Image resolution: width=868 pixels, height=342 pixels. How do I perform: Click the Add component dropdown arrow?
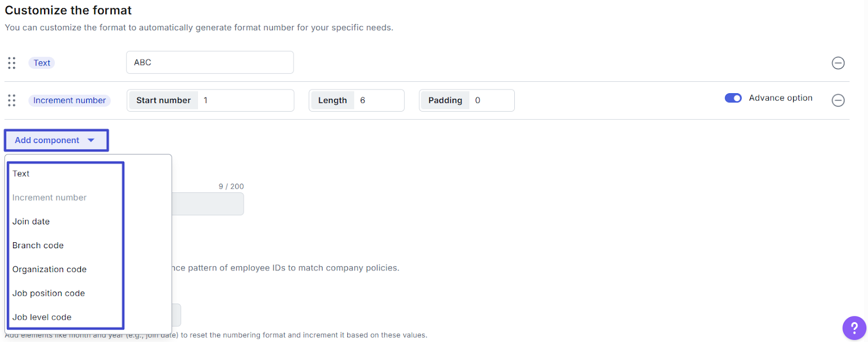(91, 140)
